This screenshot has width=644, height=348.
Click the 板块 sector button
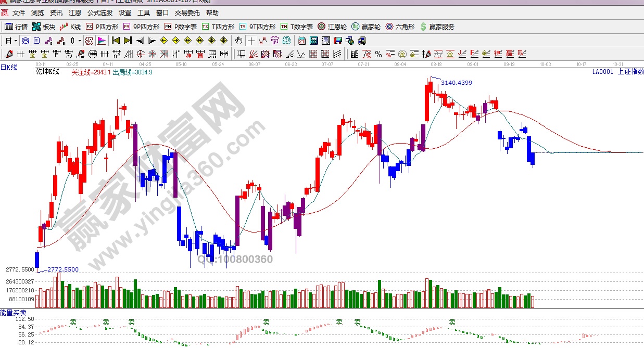44,27
